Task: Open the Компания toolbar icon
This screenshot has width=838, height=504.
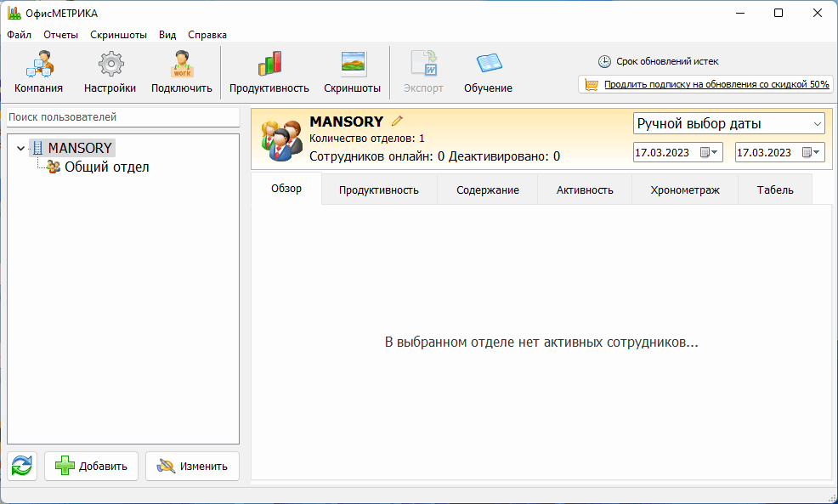Action: point(38,64)
